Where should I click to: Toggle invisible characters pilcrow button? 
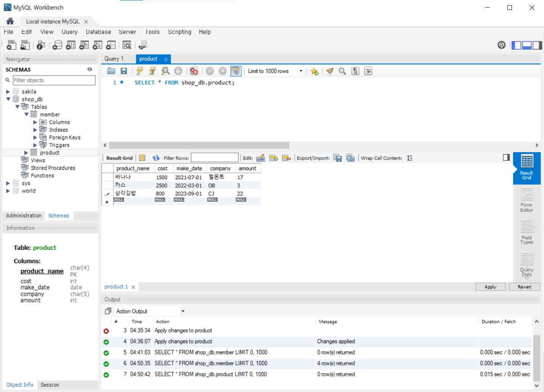[355, 71]
